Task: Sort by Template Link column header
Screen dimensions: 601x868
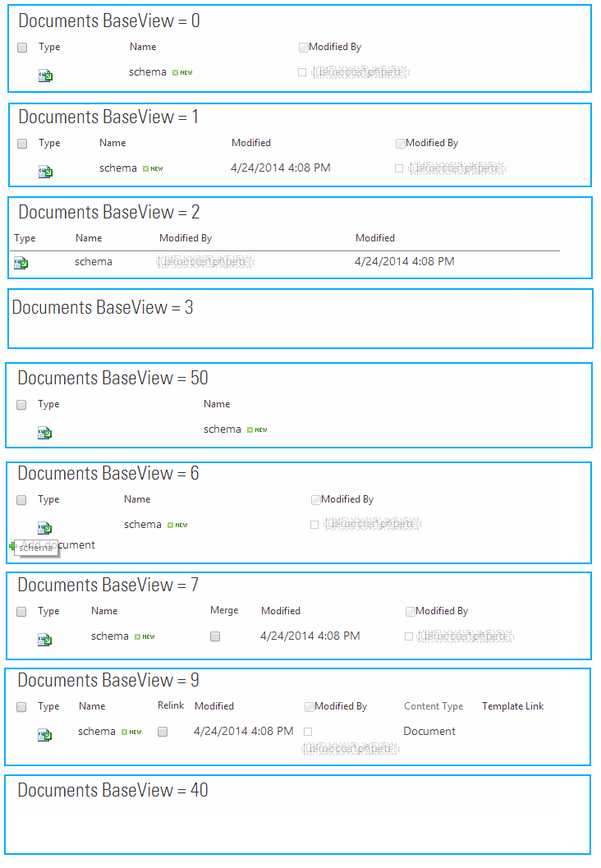Action: point(513,706)
